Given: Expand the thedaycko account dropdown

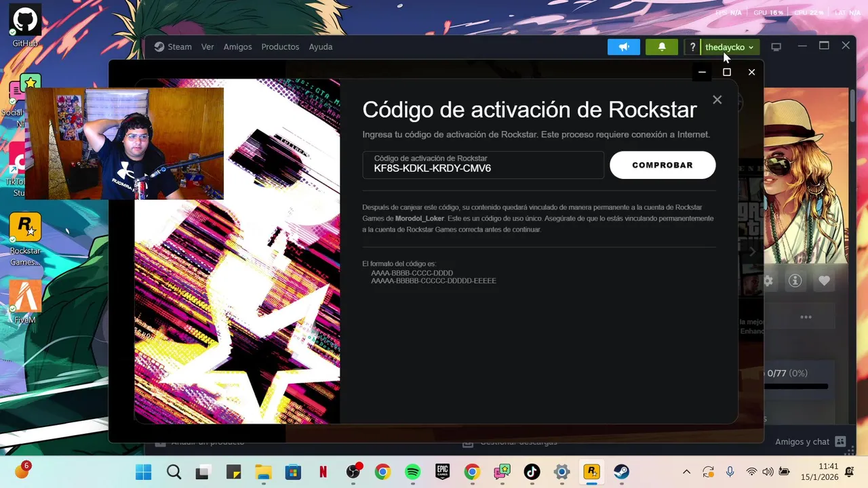Looking at the screenshot, I should [x=730, y=47].
